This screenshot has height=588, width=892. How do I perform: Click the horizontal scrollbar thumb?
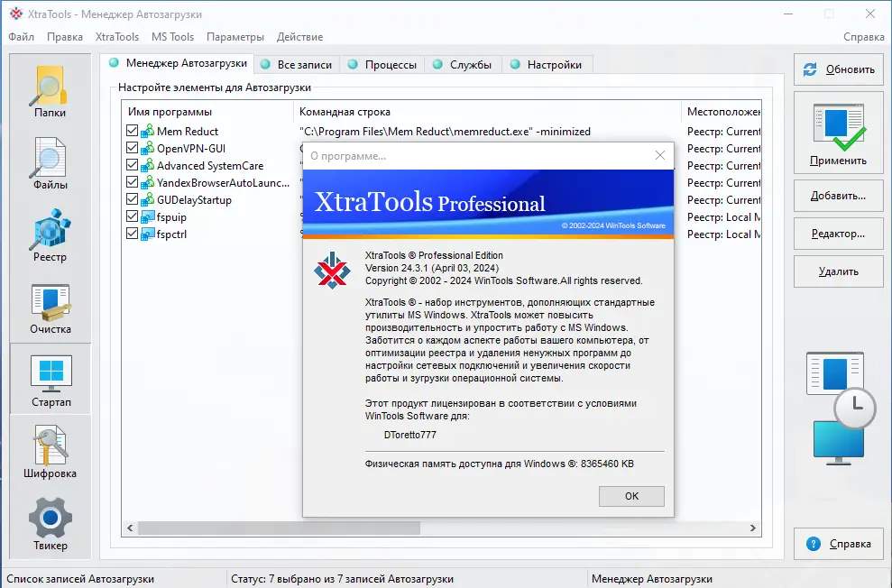point(279,528)
